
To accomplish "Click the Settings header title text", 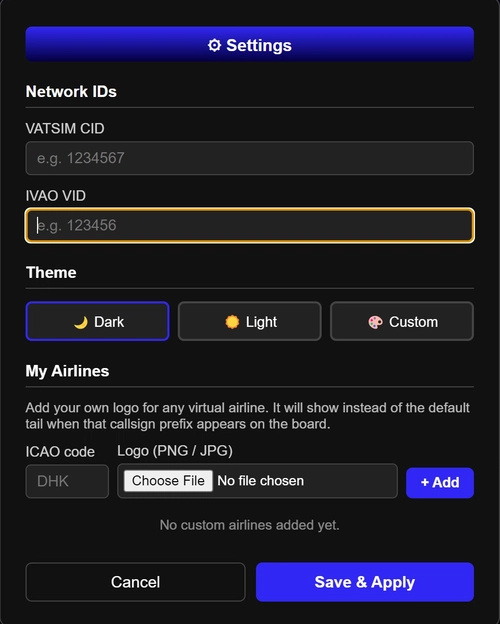I will click(259, 45).
